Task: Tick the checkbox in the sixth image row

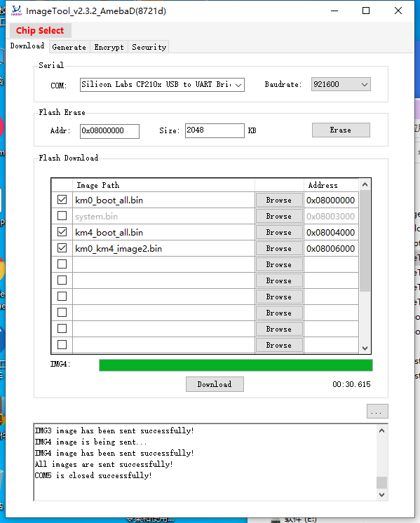Action: point(62,280)
